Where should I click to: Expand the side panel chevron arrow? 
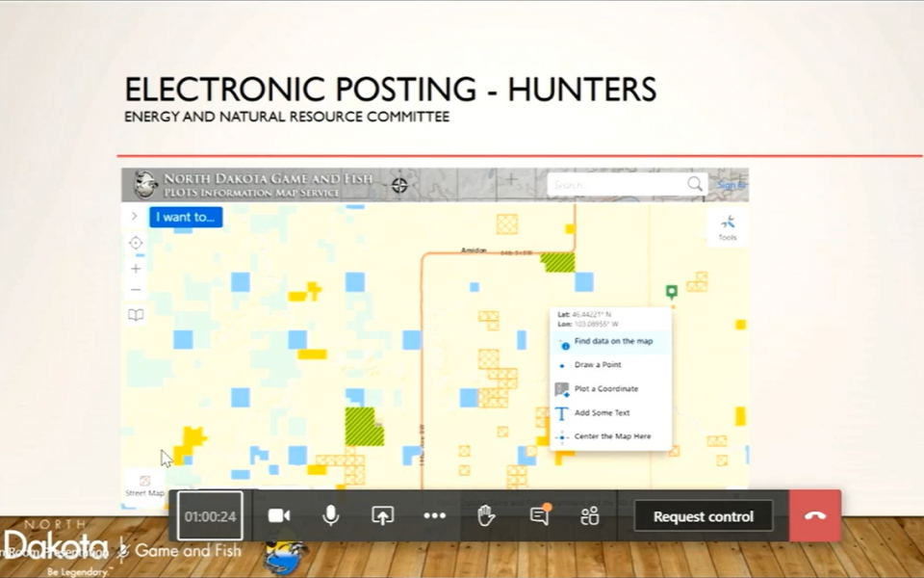pos(135,217)
